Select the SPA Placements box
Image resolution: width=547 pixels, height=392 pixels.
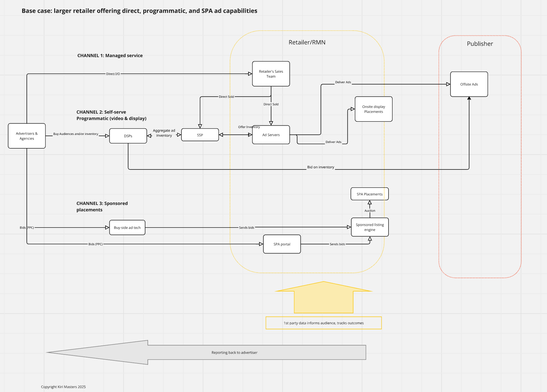369,194
